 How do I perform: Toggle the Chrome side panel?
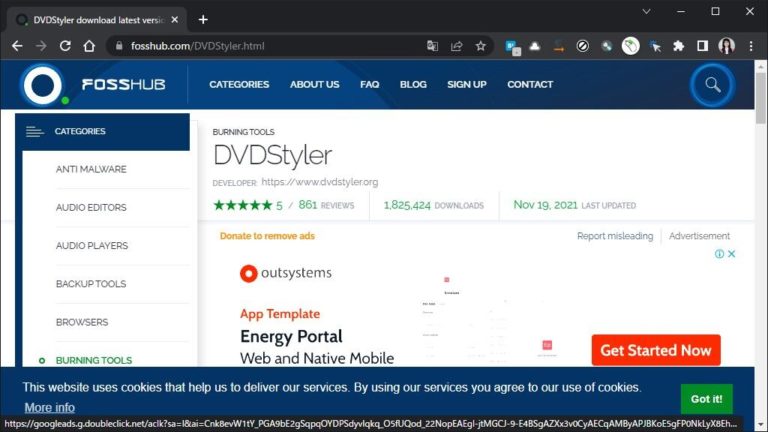click(x=702, y=46)
